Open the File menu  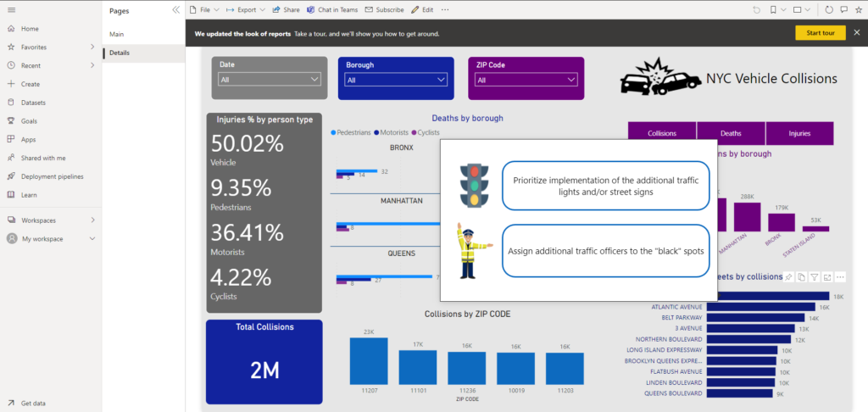coord(204,10)
